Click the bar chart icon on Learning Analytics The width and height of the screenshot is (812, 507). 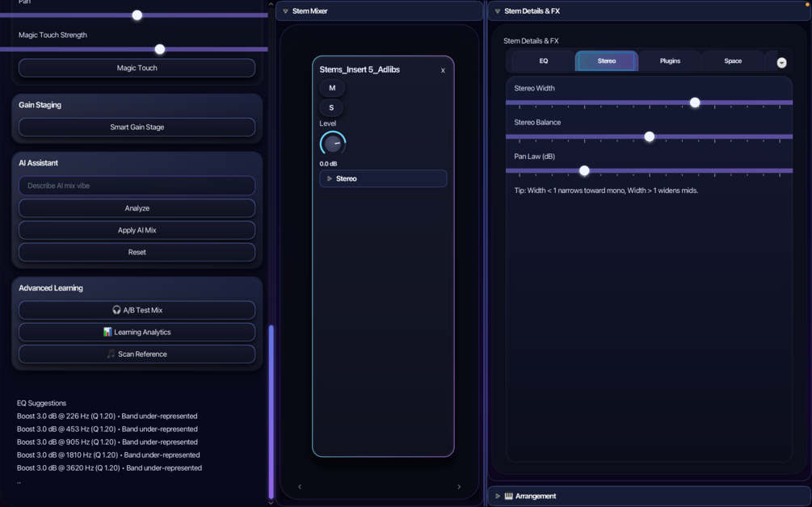pos(107,332)
